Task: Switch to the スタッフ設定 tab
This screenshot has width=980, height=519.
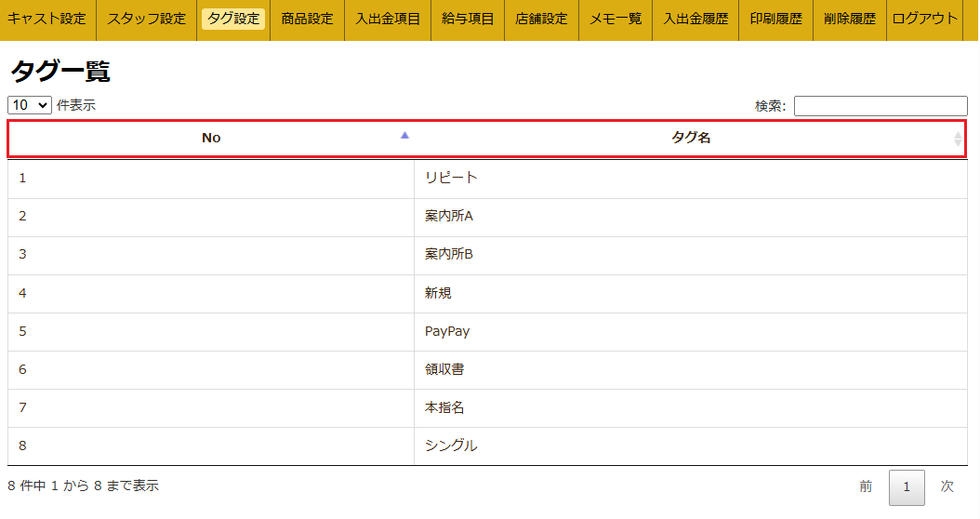Action: click(146, 19)
